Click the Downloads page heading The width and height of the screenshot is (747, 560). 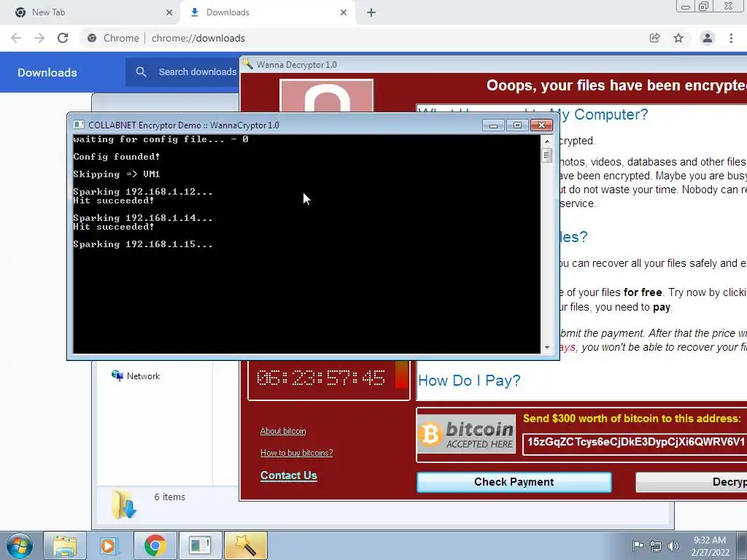(x=47, y=72)
